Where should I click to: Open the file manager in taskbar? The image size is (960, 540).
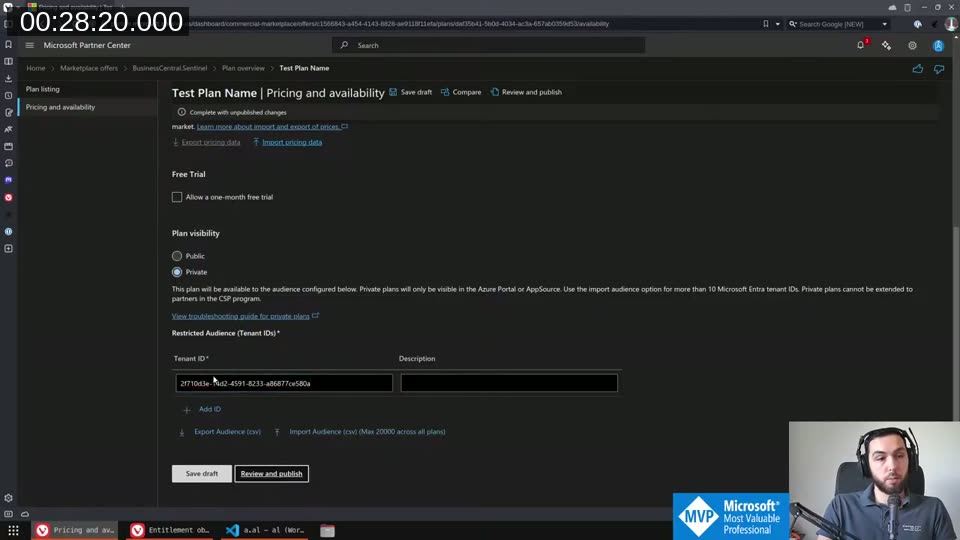tap(328, 530)
